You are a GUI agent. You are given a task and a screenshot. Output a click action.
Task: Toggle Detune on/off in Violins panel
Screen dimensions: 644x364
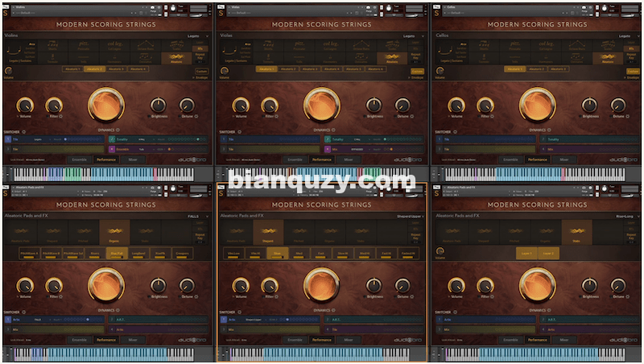point(180,116)
